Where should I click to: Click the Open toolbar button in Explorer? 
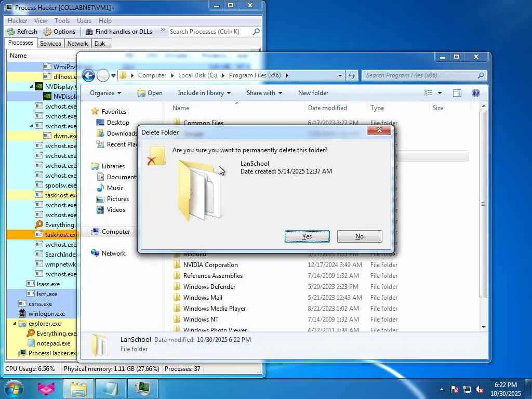click(x=150, y=93)
